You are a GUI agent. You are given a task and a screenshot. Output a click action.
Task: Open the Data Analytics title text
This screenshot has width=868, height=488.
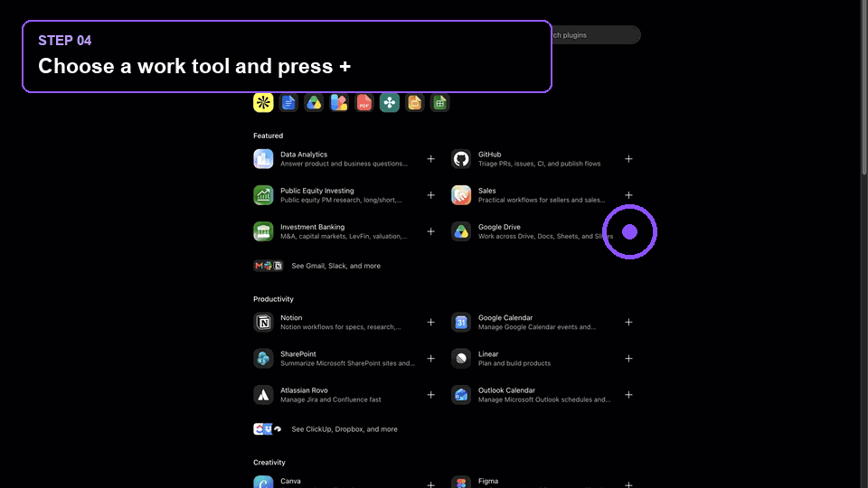coord(304,155)
